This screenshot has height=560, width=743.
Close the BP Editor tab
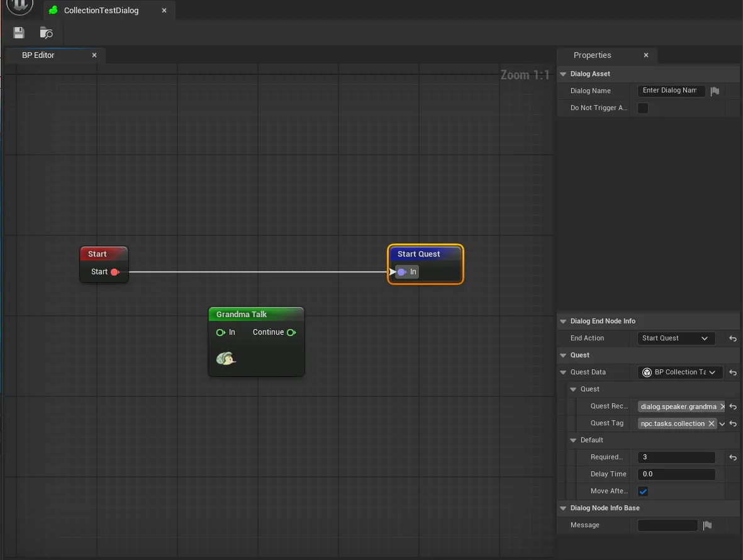point(94,55)
